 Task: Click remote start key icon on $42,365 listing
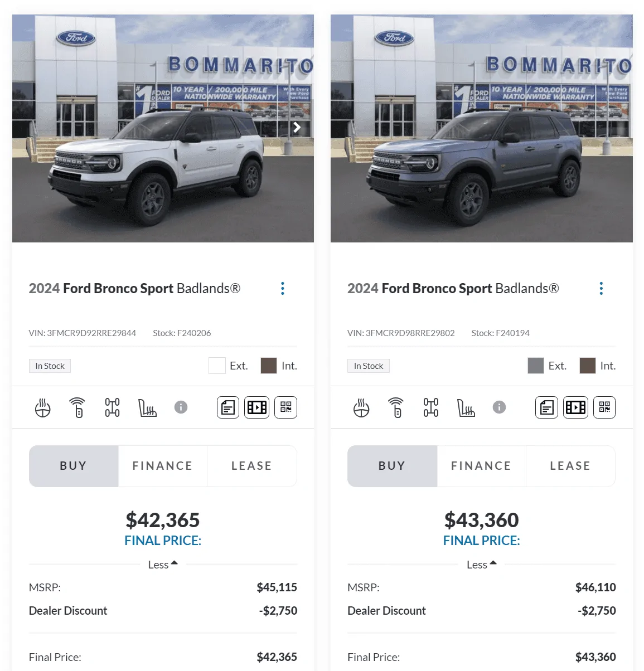[78, 407]
